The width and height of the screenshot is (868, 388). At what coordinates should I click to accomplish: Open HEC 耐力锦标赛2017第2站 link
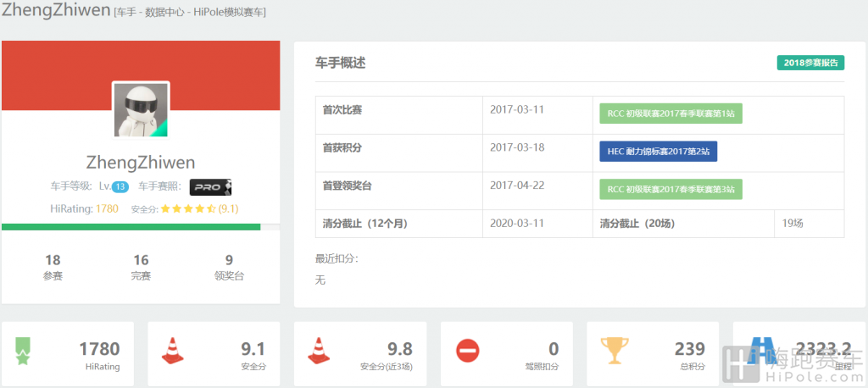coord(658,151)
